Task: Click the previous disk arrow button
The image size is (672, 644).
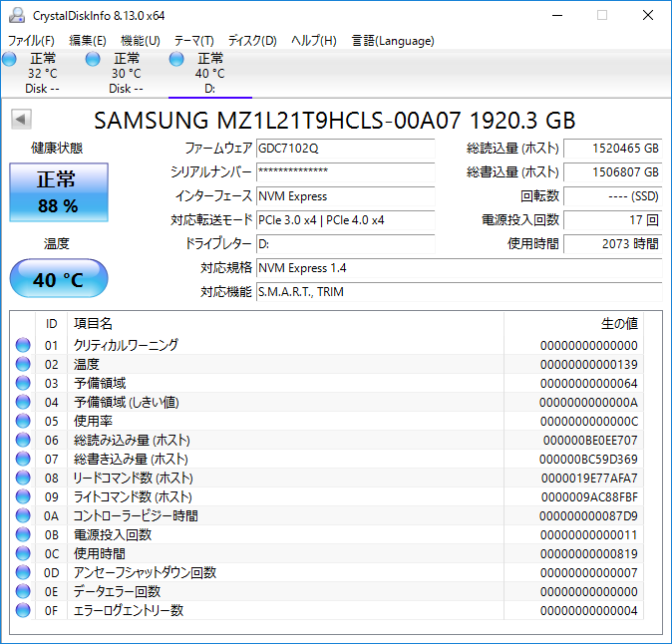Action: point(20,120)
